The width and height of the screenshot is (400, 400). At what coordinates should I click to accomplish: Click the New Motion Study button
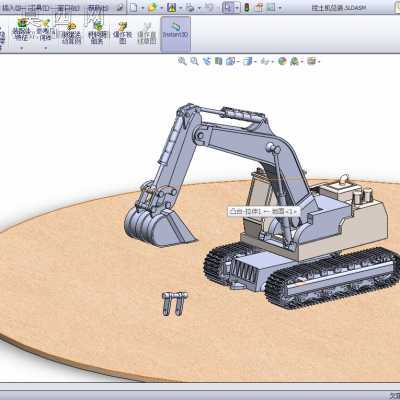[x=71, y=33]
